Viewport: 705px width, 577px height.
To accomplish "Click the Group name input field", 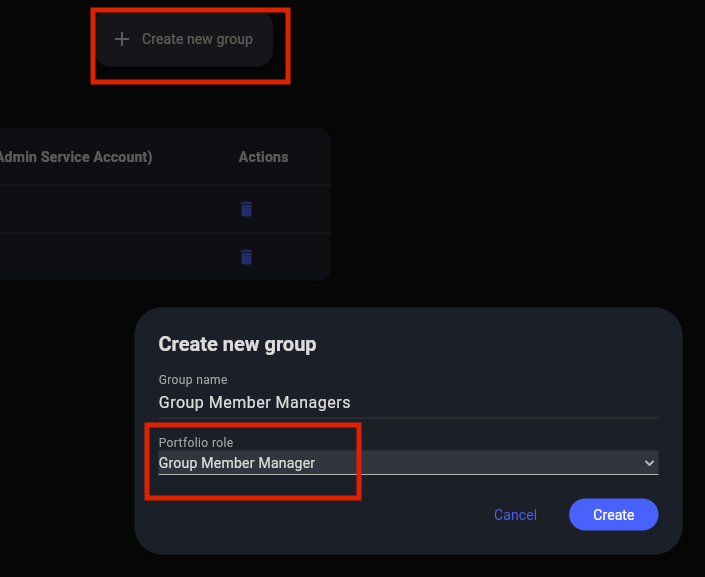I will pos(408,403).
